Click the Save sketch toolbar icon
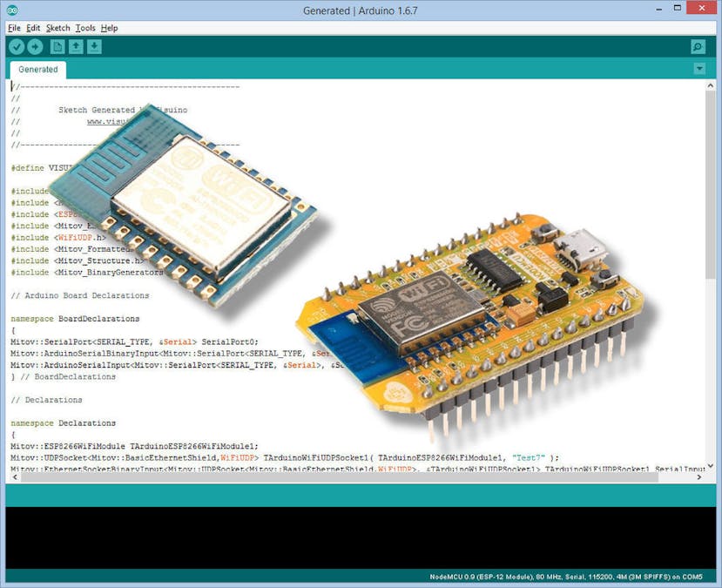The width and height of the screenshot is (722, 588). (93, 47)
